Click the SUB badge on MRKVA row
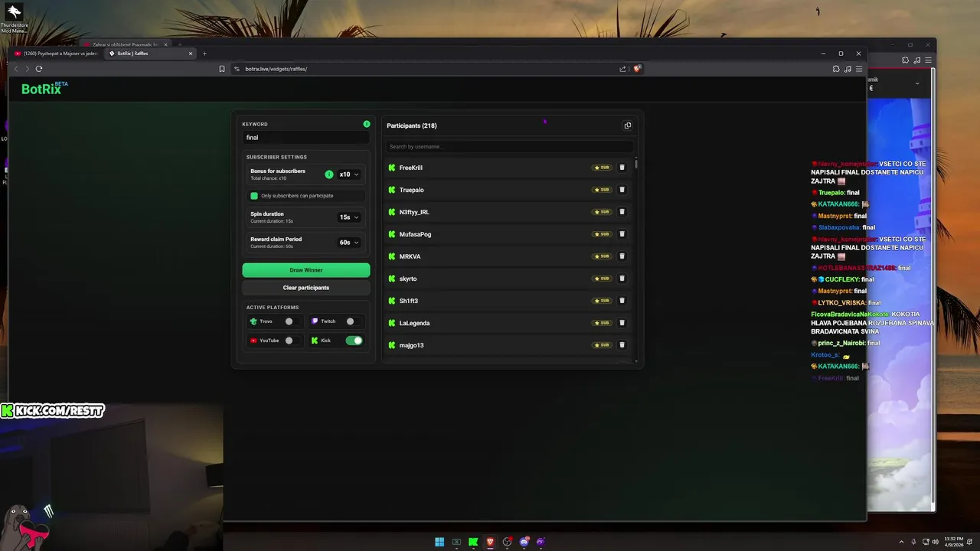Image resolution: width=980 pixels, height=551 pixels. (602, 256)
